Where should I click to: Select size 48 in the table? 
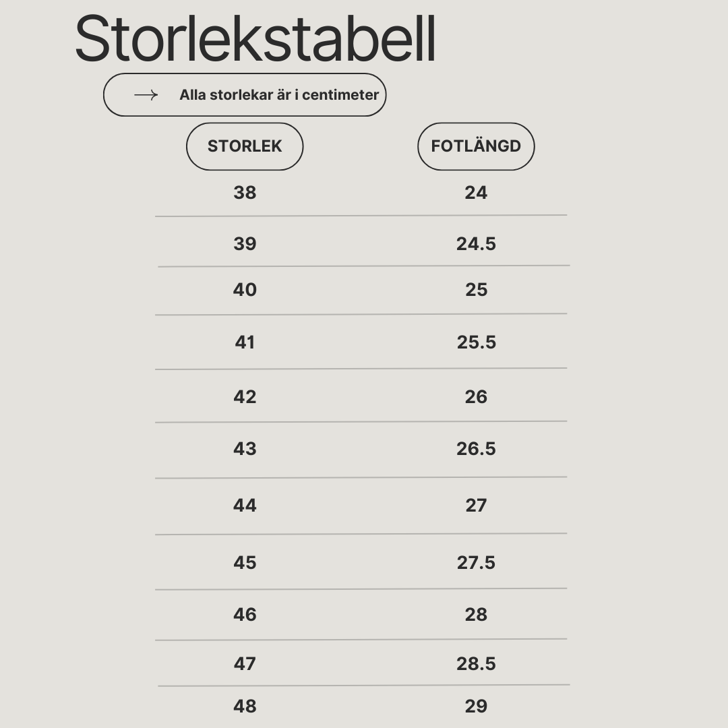[x=245, y=706]
